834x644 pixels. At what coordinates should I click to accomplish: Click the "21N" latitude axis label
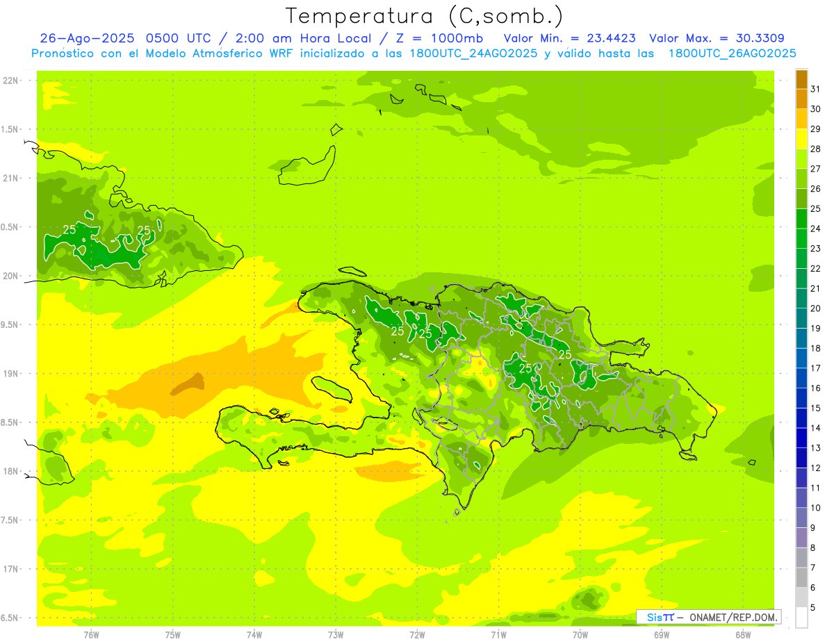pos(11,178)
